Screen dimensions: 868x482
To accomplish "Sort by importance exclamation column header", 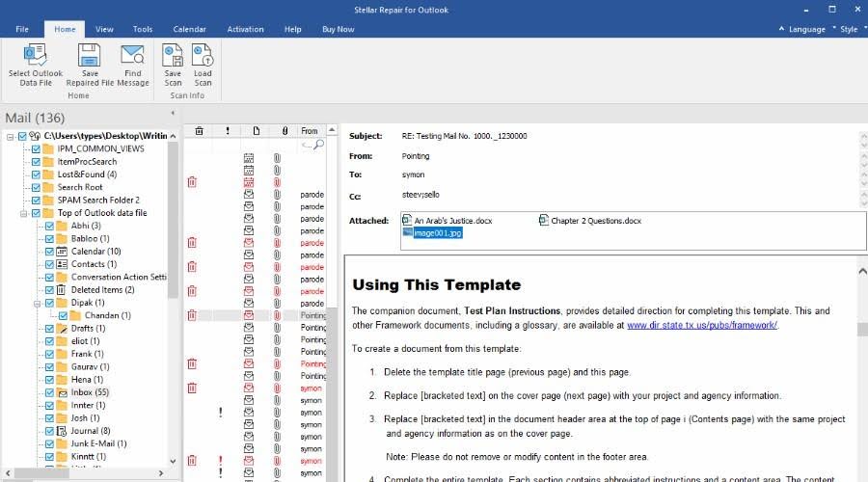I will click(x=228, y=130).
